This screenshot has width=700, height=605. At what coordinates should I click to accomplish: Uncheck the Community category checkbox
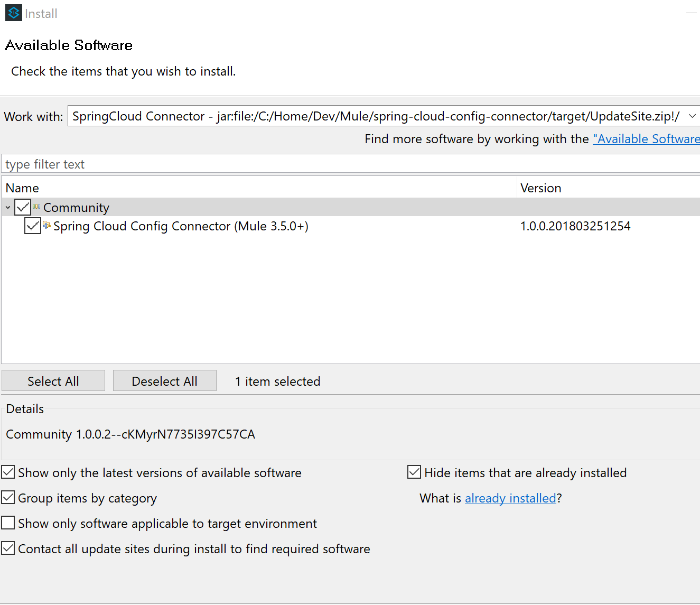(23, 207)
